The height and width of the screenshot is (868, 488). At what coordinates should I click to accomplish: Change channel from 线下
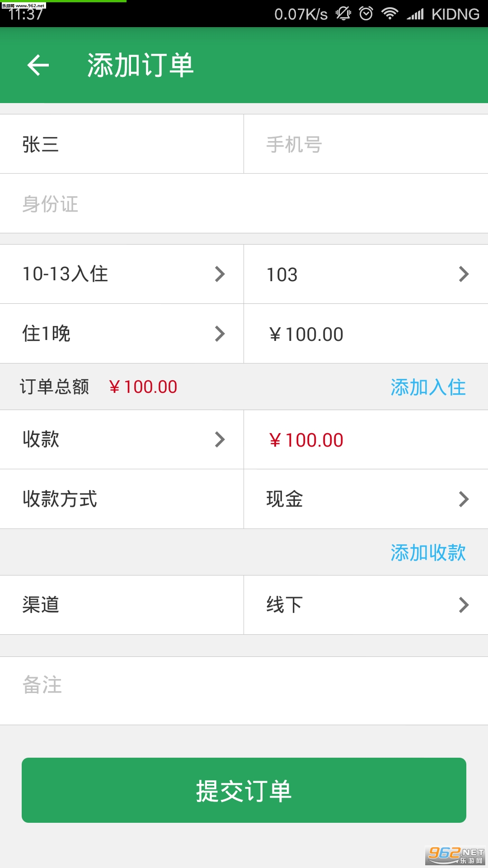tap(366, 605)
